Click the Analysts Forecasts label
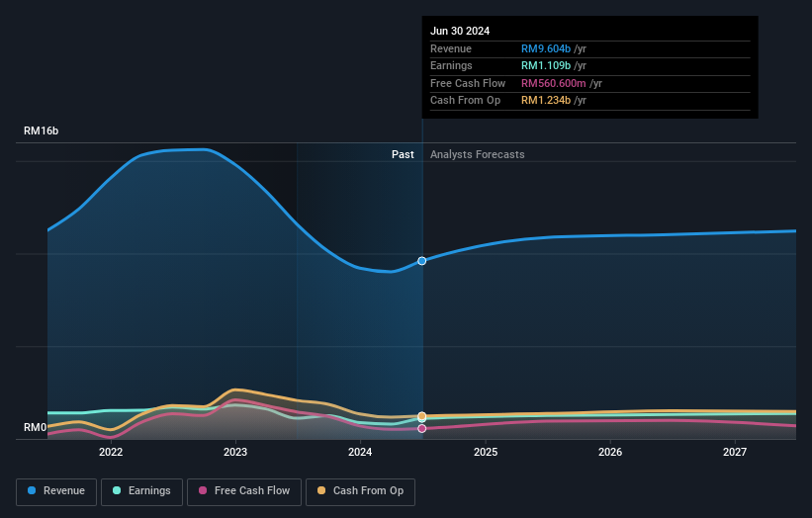The height and width of the screenshot is (518, 812). (x=478, y=154)
